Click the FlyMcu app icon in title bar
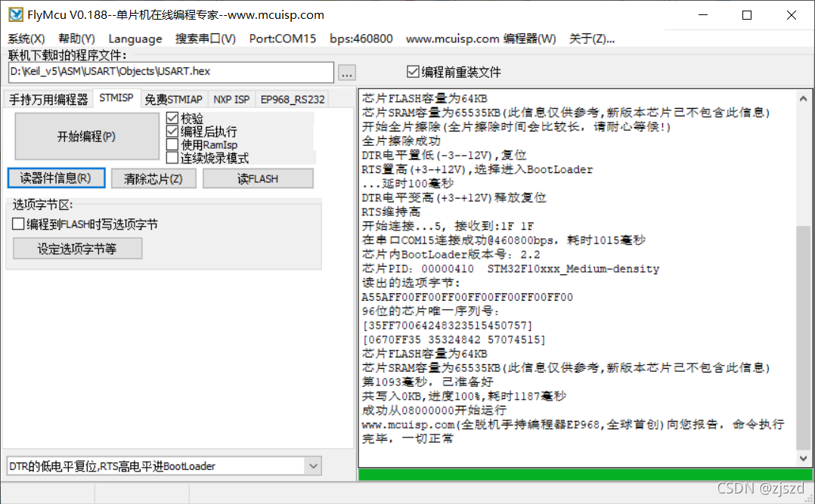This screenshot has height=504, width=815. (16, 14)
